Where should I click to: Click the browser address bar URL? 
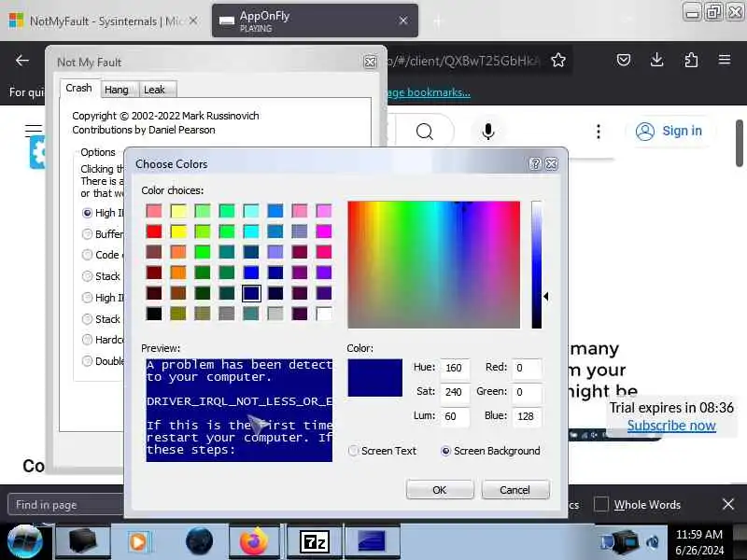click(464, 61)
